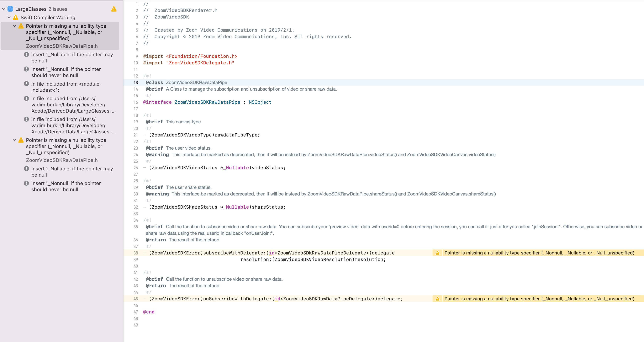Viewport: 644px width, 342px height.
Task: Click note icon beside '<module-includes>:1:' entry
Action: tap(26, 84)
